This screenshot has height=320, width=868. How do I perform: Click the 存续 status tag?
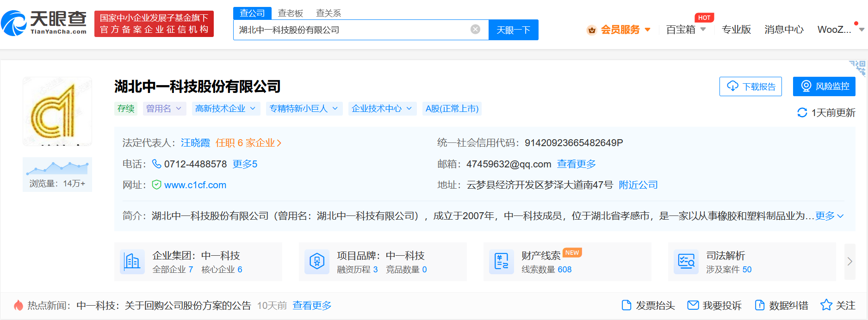tap(126, 109)
